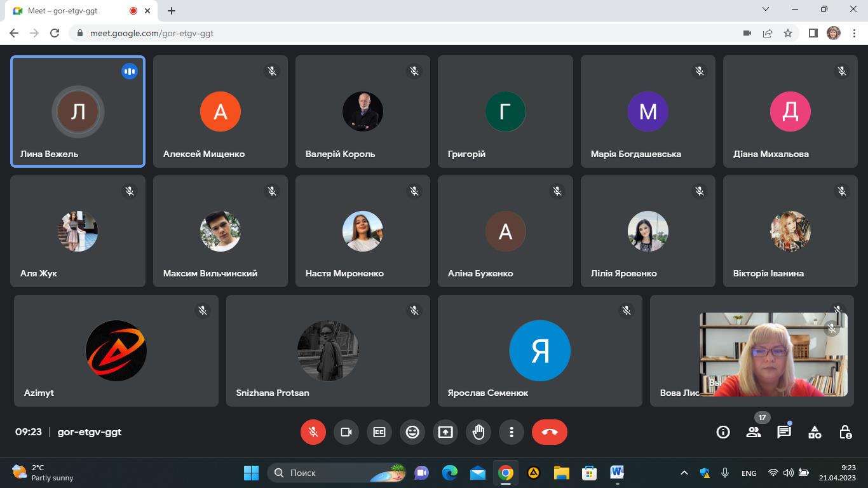This screenshot has width=868, height=488.
Task: Open the meeting details info icon
Action: [x=723, y=432]
